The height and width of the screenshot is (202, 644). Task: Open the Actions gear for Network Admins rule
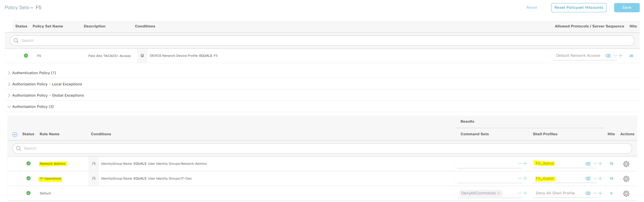click(x=626, y=164)
